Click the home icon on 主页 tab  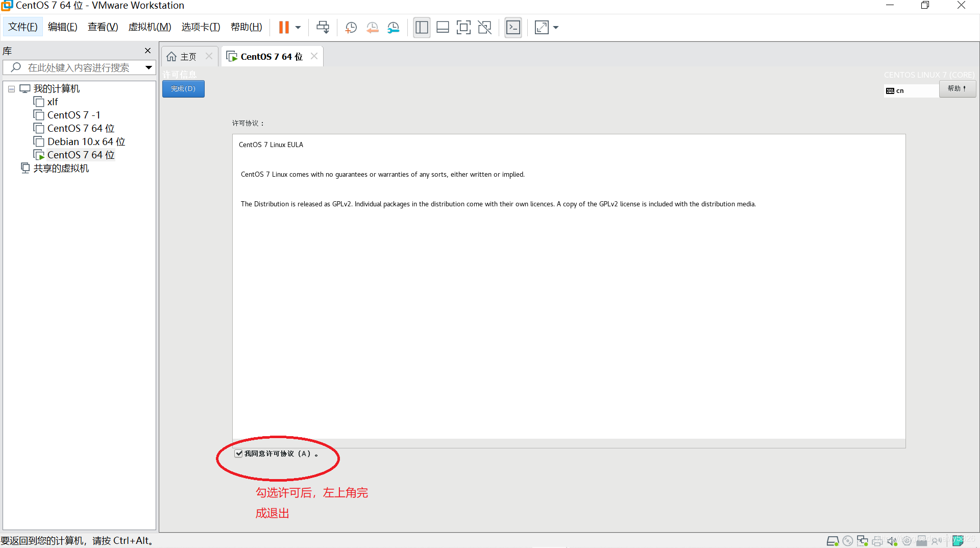click(171, 57)
